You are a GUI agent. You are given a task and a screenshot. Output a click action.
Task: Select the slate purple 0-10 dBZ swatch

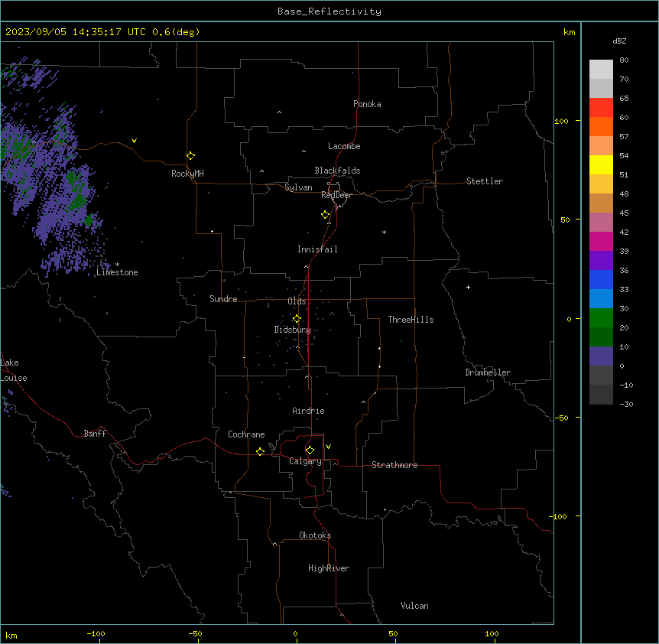601,356
